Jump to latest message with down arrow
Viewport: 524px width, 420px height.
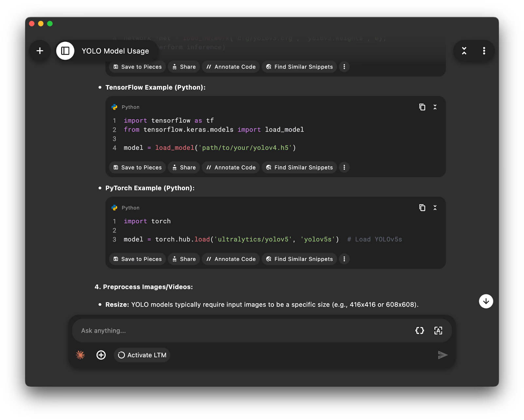pyautogui.click(x=486, y=301)
